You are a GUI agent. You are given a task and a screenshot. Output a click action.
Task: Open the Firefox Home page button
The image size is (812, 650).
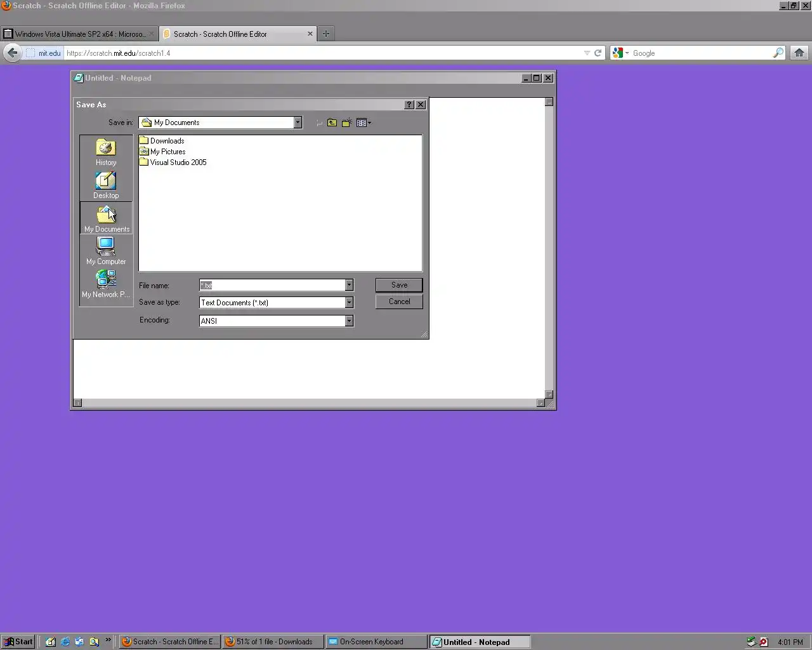[x=799, y=53]
